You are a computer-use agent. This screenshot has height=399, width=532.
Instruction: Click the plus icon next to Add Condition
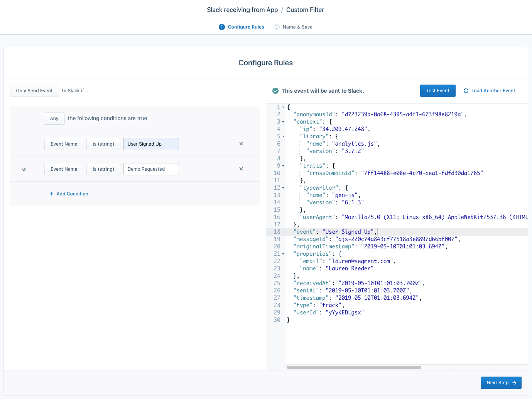tap(51, 194)
